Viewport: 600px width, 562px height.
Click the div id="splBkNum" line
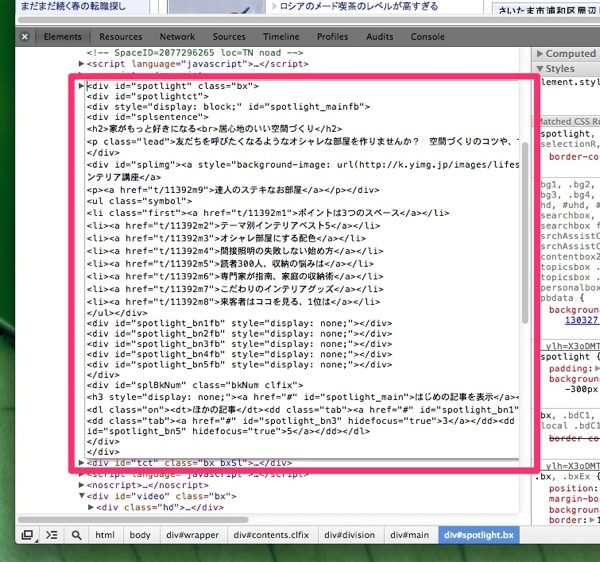point(195,385)
